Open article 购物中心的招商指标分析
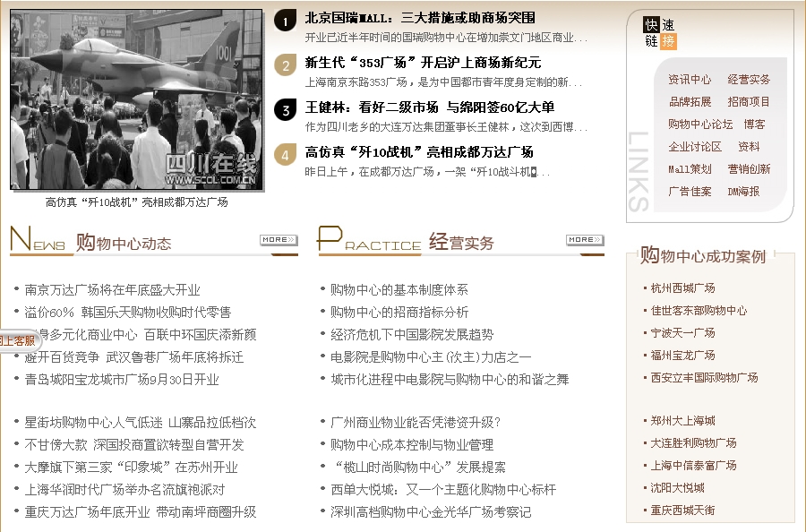The height and width of the screenshot is (532, 806). pyautogui.click(x=399, y=313)
